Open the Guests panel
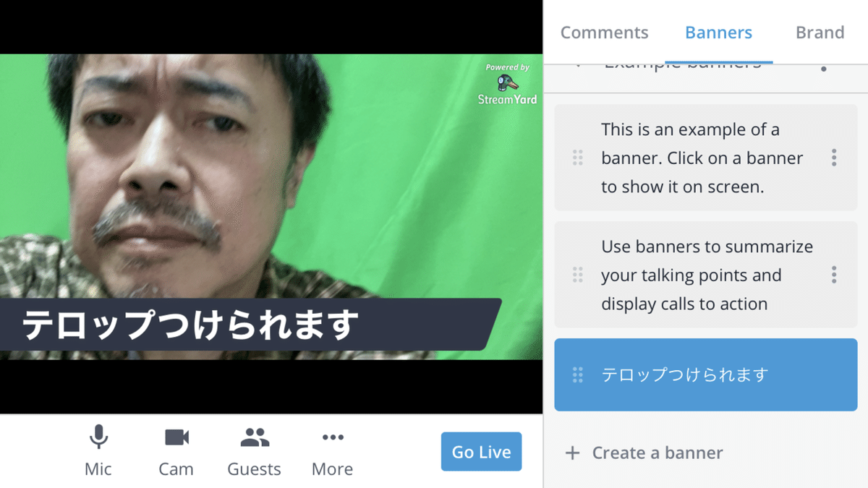Viewport: 868px width, 488px height. pyautogui.click(x=254, y=451)
